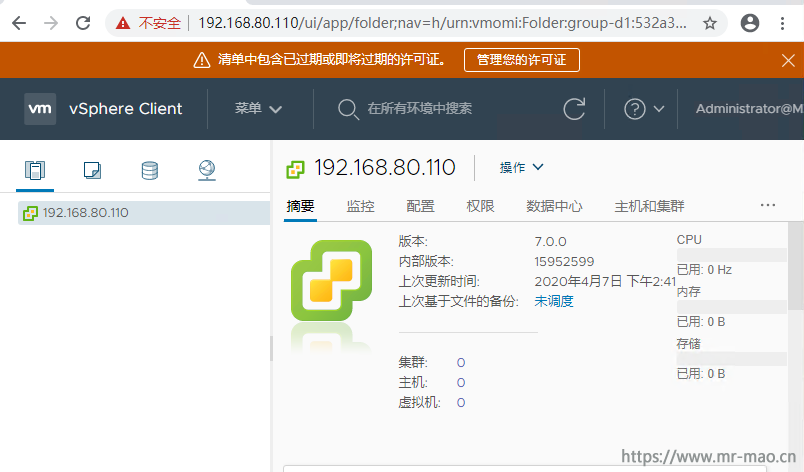The width and height of the screenshot is (804, 472).
Task: Open Administrator user menu
Action: (749, 109)
